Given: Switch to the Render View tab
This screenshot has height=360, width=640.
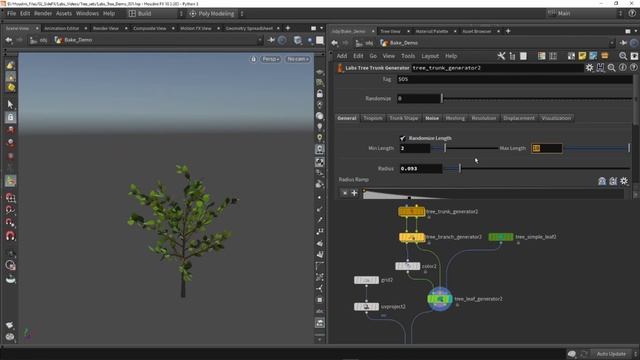Looking at the screenshot, I should tap(106, 28).
